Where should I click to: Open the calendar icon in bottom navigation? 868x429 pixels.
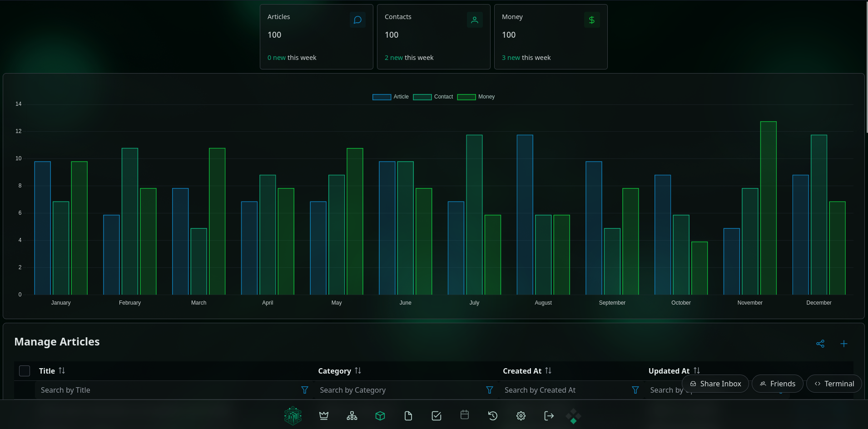(x=464, y=415)
